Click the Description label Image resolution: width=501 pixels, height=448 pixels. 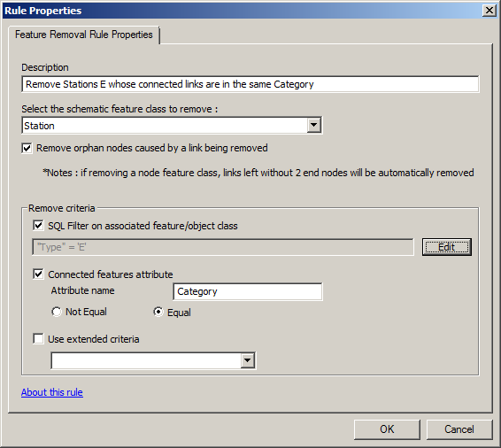tap(45, 67)
